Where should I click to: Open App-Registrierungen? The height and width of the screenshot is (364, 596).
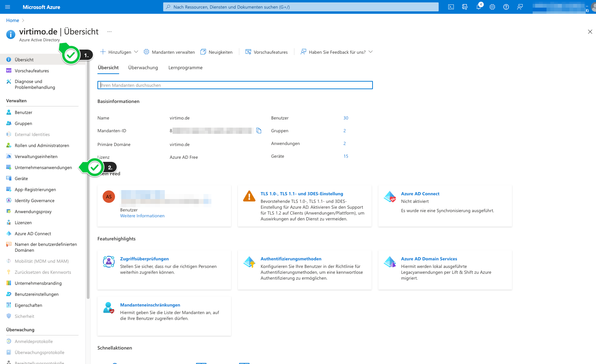click(35, 189)
